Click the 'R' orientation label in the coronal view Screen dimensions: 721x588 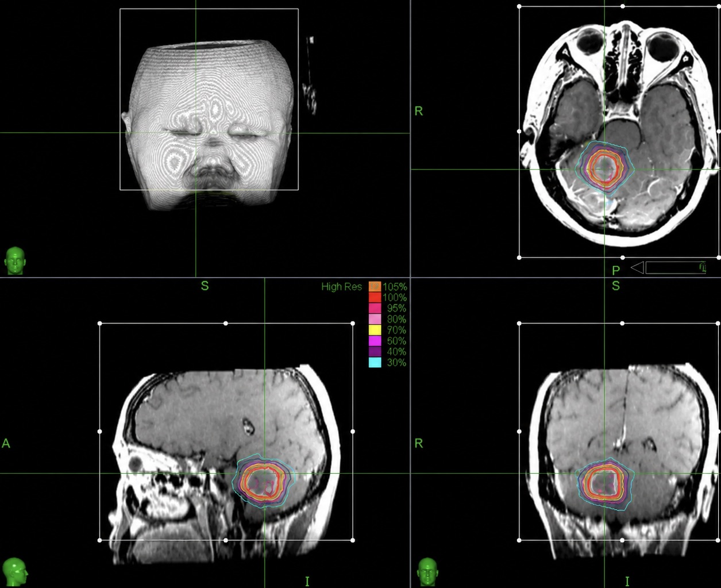click(418, 443)
